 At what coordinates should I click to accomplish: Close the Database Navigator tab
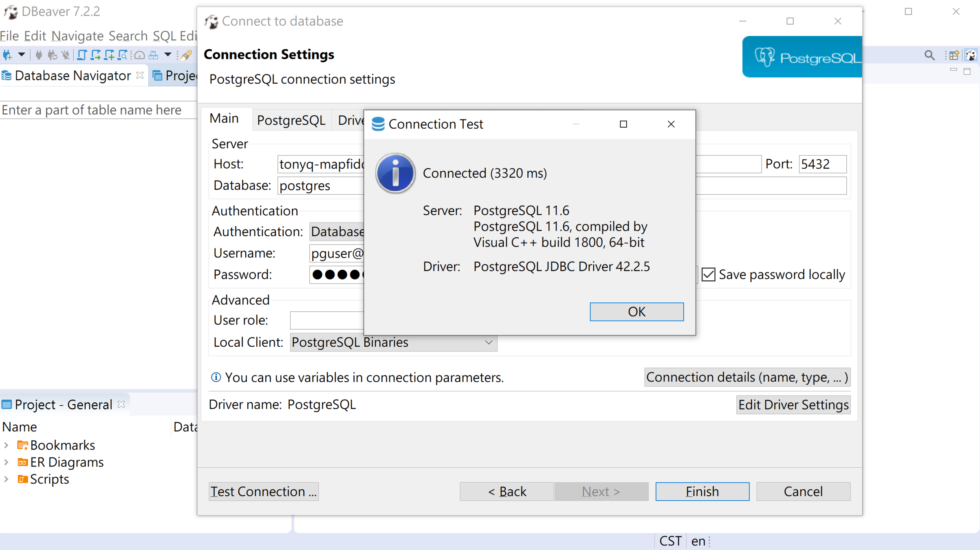point(140,75)
